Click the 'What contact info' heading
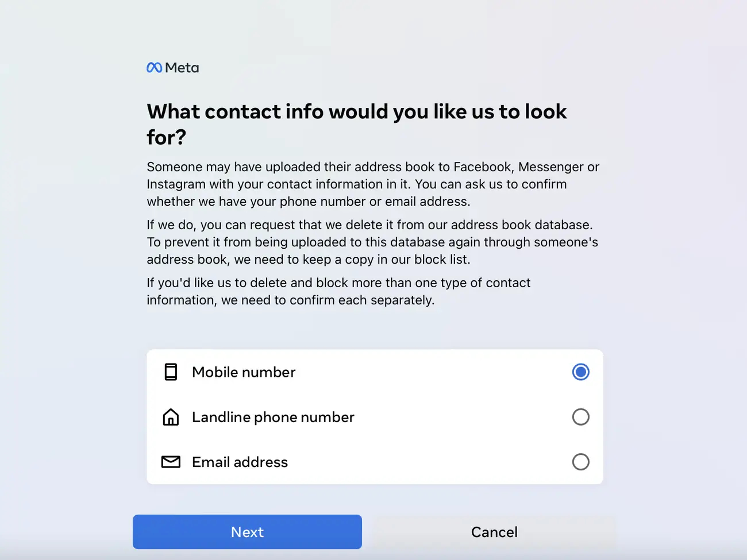This screenshot has width=747, height=560. (357, 124)
